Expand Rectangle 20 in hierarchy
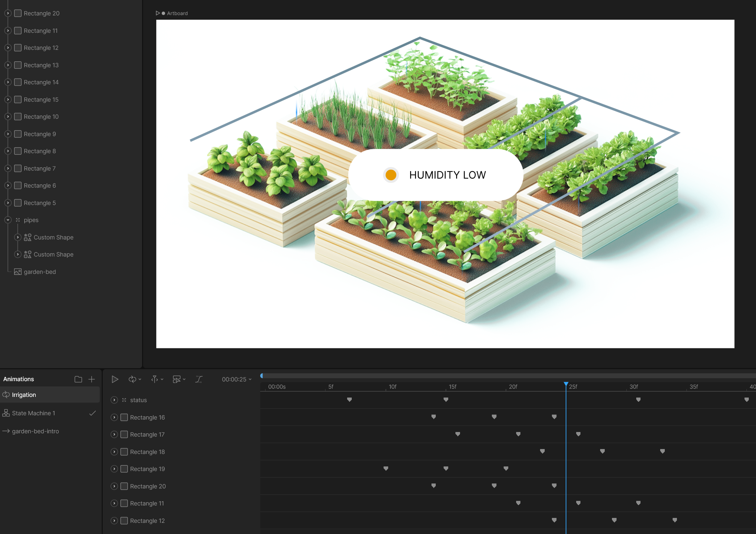This screenshot has height=534, width=756. (x=8, y=13)
